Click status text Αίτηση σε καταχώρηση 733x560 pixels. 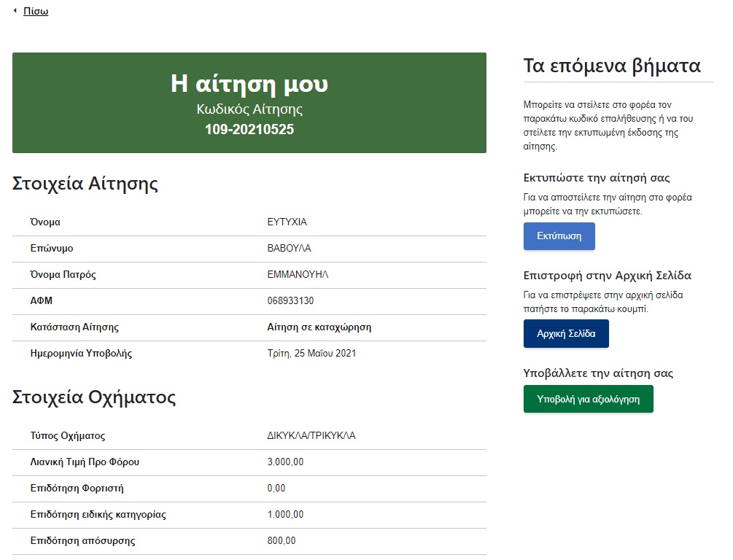319,327
